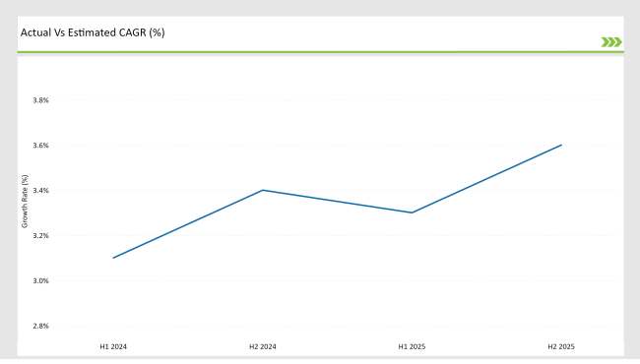
Task: Click the line's H1 2024 data point at 3.1%
Action: pyautogui.click(x=113, y=258)
